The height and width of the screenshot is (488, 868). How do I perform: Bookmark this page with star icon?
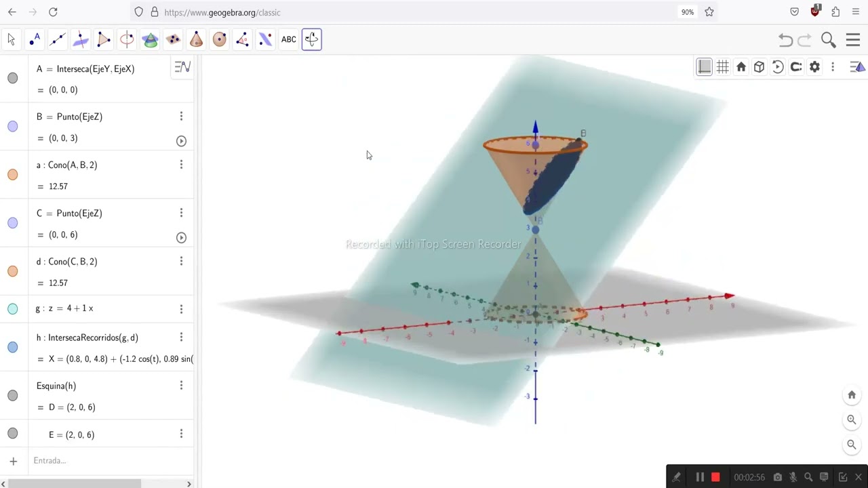pyautogui.click(x=709, y=12)
